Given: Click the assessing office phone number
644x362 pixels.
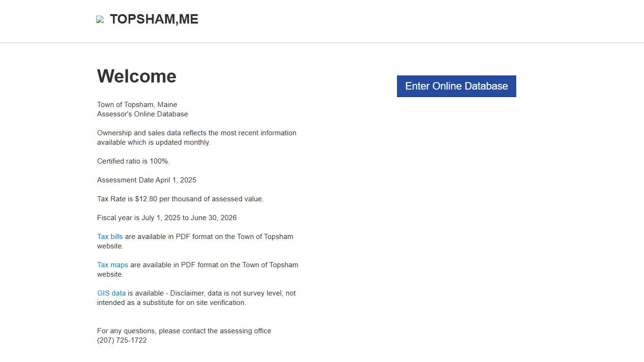Looking at the screenshot, I should (122, 340).
